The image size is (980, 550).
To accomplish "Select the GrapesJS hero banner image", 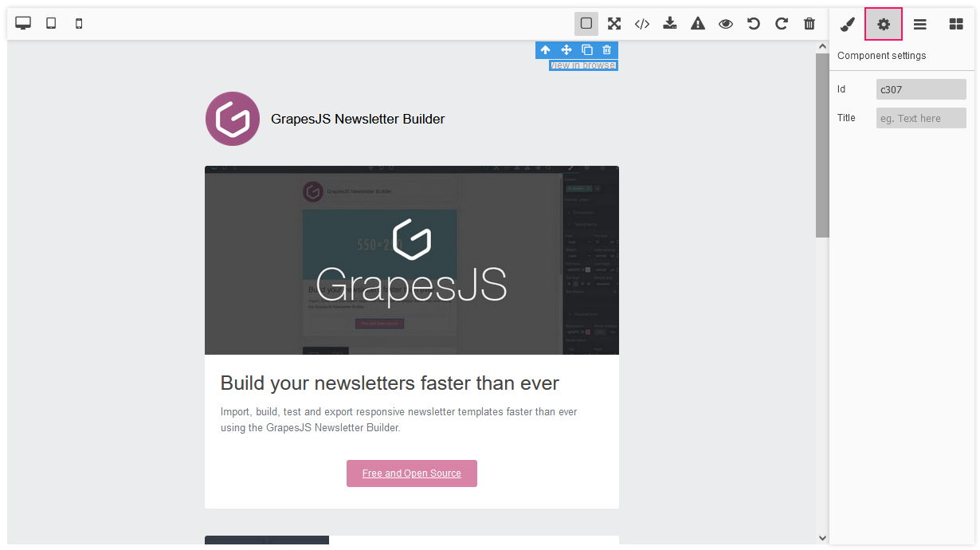I will (412, 260).
